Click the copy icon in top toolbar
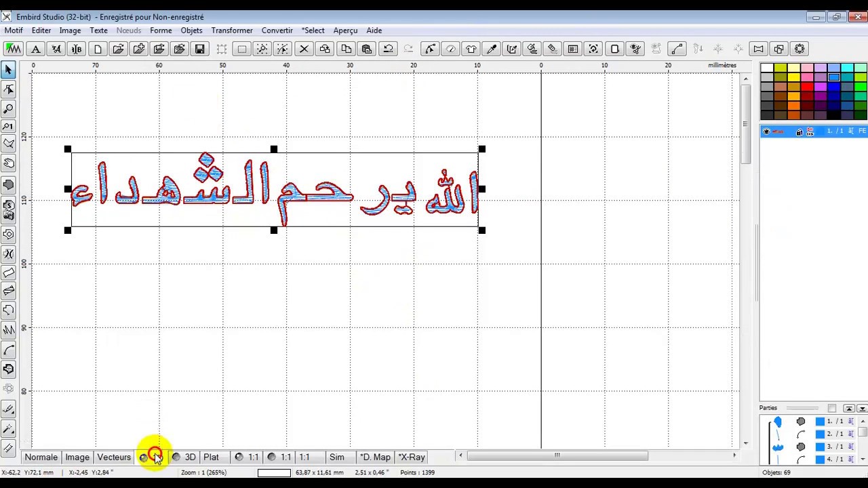 point(346,49)
